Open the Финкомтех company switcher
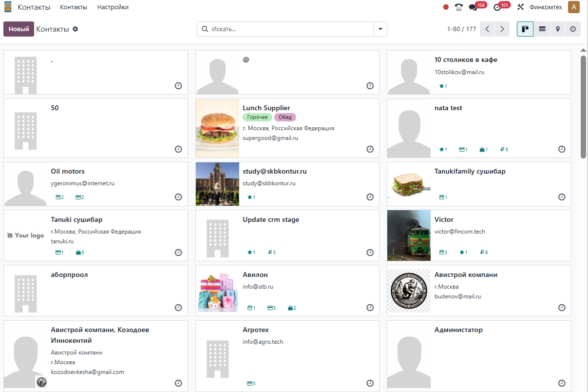 coord(546,7)
